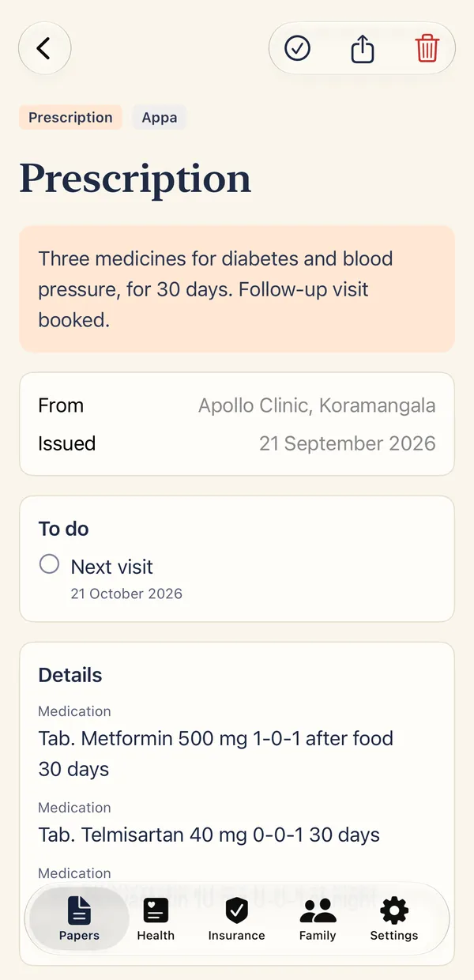Delete document with the red trash icon
Screen dimensions: 474x980
427,49
